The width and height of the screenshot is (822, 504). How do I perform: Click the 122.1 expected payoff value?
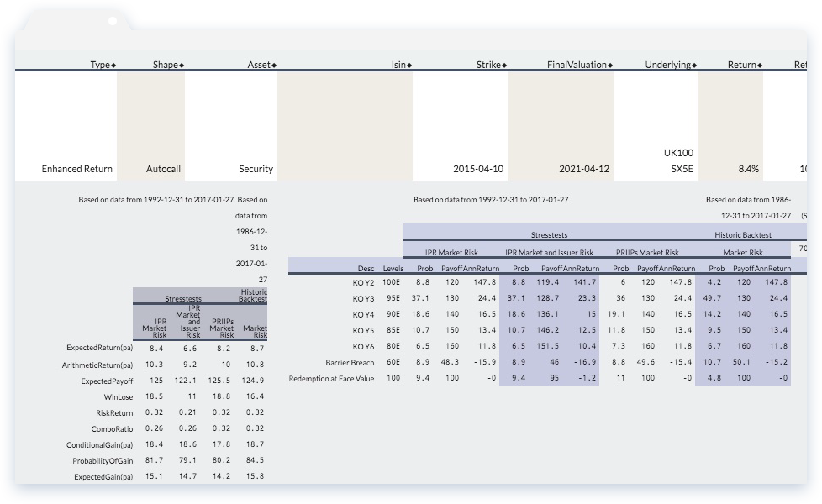(x=186, y=381)
